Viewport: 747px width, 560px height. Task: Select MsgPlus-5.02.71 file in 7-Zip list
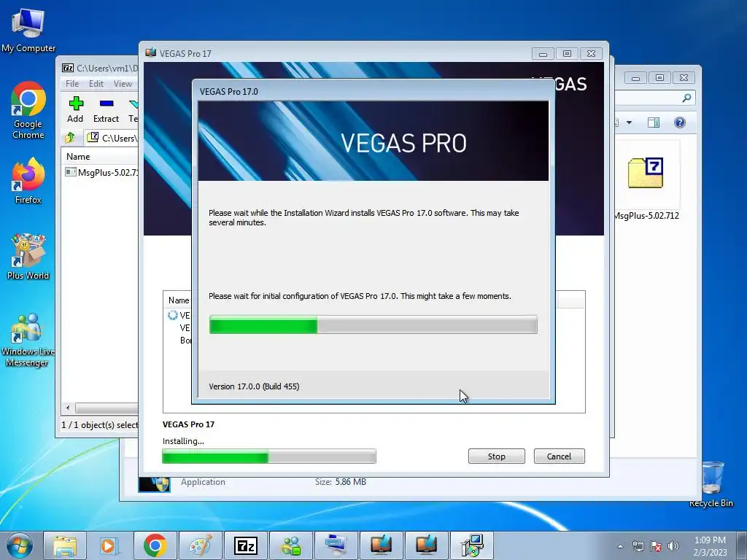(101, 172)
